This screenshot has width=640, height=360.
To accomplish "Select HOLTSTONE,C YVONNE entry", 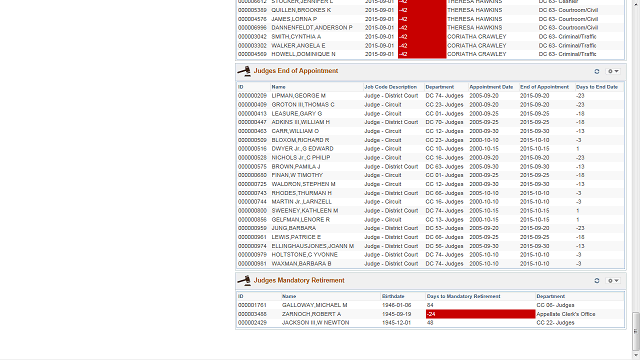I will click(x=430, y=255).
